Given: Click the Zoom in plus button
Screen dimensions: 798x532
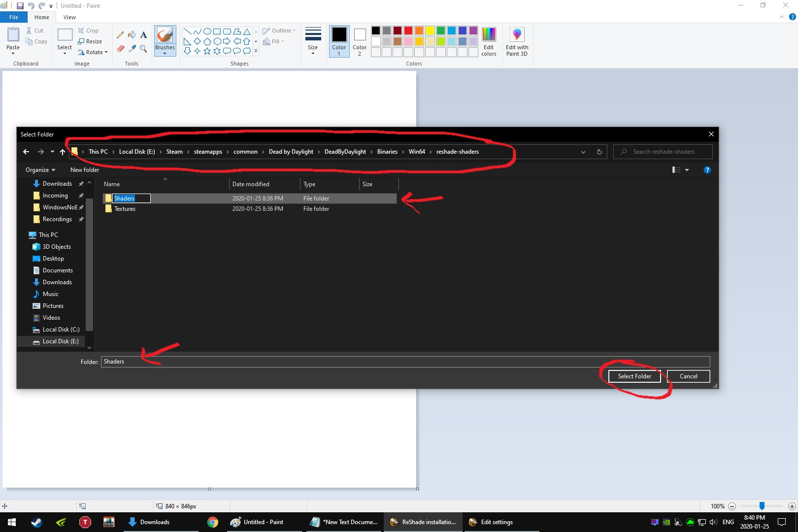Looking at the screenshot, I should 792,506.
